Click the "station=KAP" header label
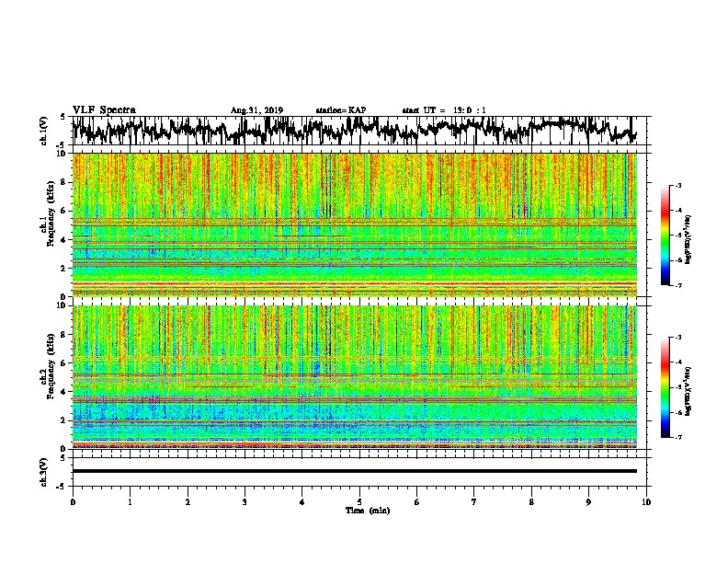Screen dimensions: 728x563 [341, 110]
